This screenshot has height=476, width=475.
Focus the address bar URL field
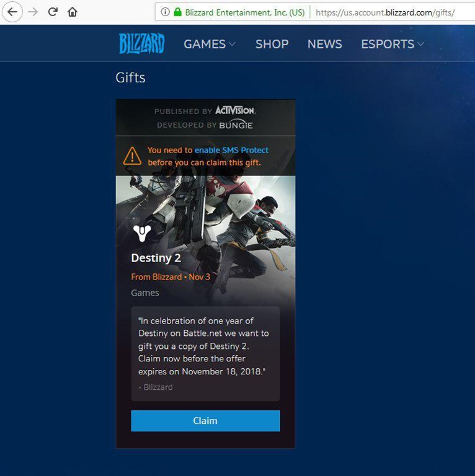coord(384,12)
